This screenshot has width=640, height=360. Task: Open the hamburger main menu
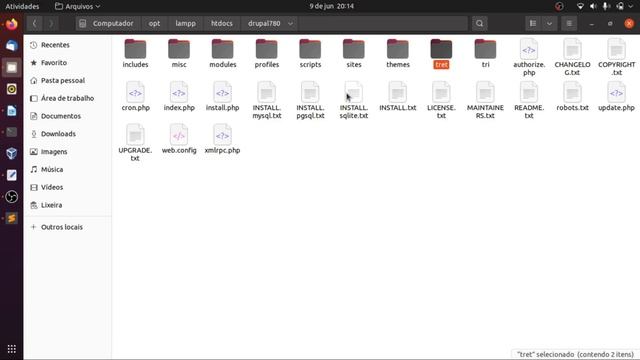569,24
